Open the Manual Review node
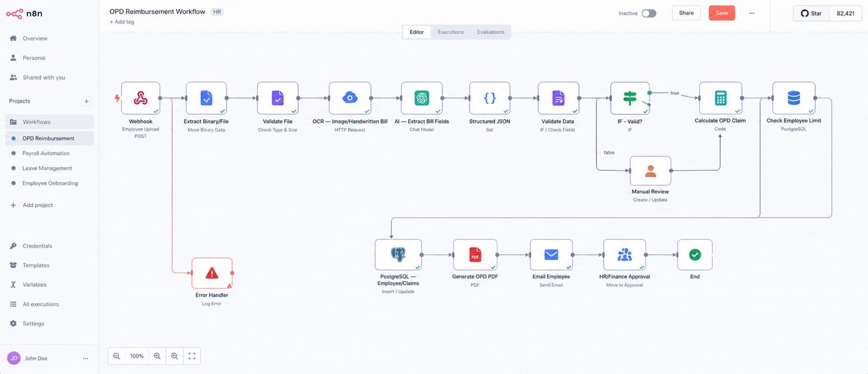This screenshot has width=868, height=374. click(650, 171)
